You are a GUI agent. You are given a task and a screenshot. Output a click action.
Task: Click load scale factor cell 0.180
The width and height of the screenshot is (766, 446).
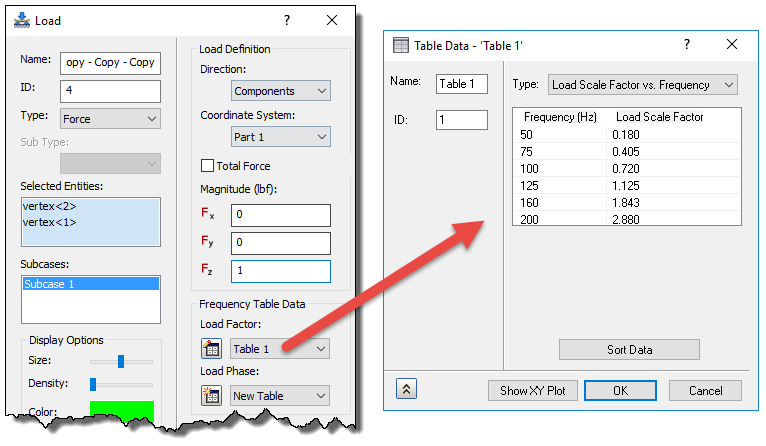tap(674, 134)
